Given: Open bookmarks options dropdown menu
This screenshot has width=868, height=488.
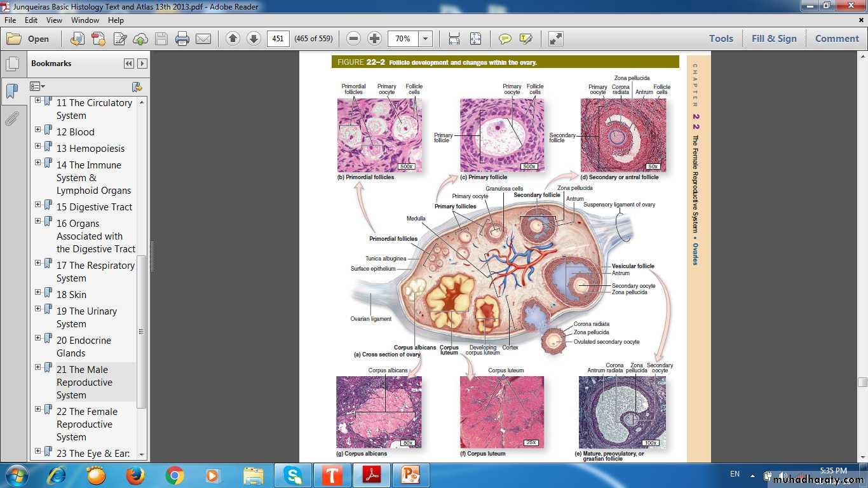Looking at the screenshot, I should pos(37,86).
